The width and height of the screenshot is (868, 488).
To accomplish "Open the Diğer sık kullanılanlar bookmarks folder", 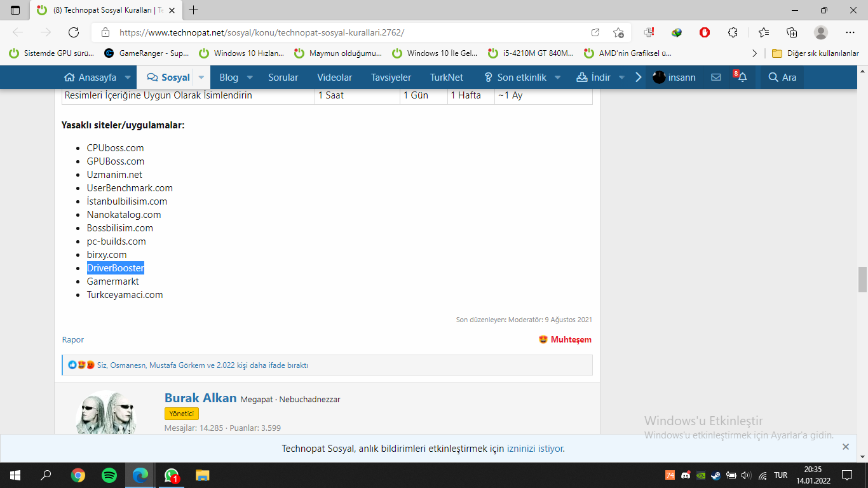I will point(815,53).
